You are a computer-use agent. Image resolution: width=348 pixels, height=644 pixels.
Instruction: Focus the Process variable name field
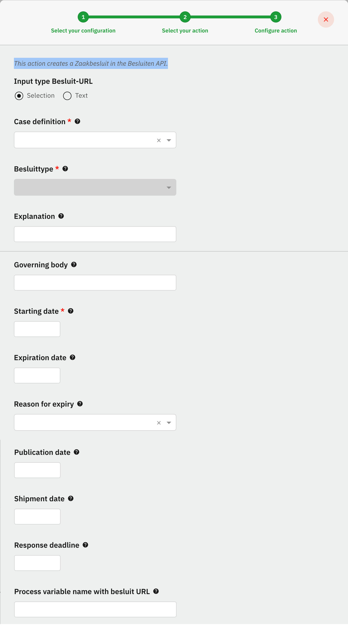point(95,609)
